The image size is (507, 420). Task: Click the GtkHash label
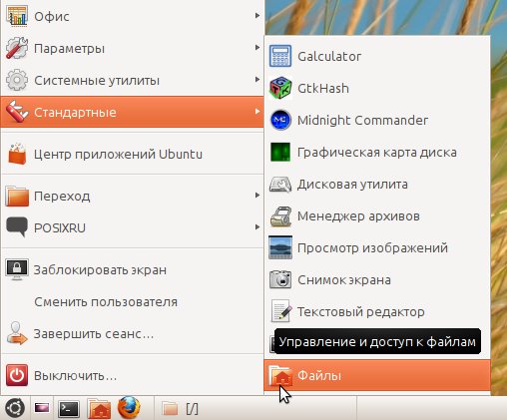[323, 89]
